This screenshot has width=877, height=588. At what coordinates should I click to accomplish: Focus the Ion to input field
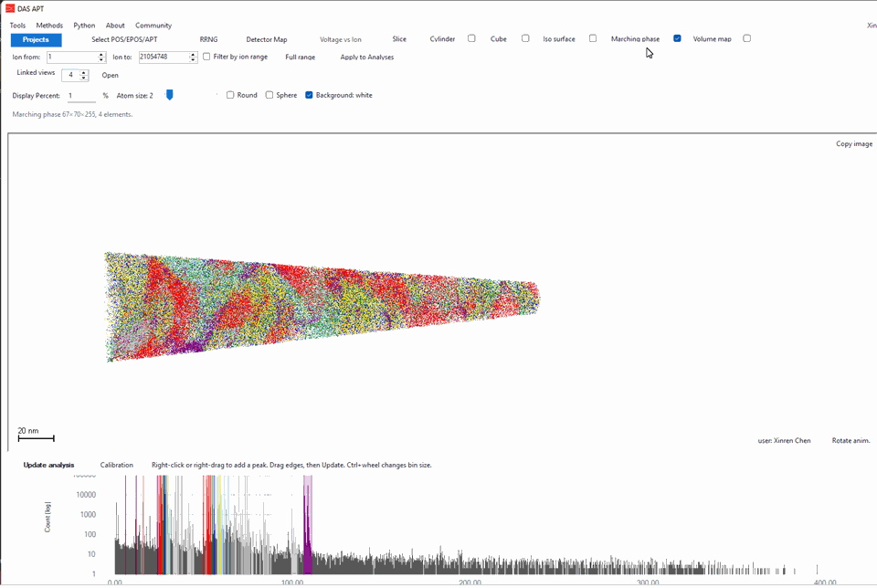click(x=164, y=57)
